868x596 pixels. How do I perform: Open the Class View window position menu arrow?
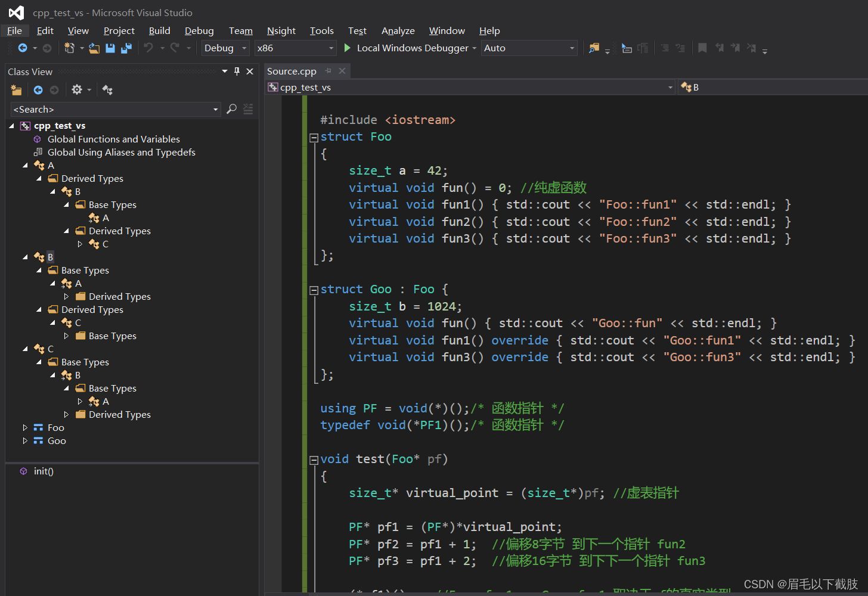[225, 71]
